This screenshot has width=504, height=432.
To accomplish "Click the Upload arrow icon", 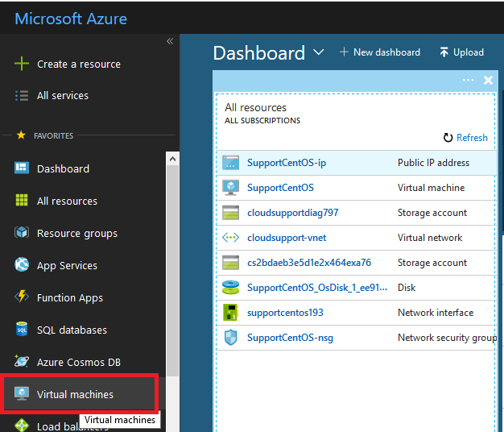I will (444, 52).
